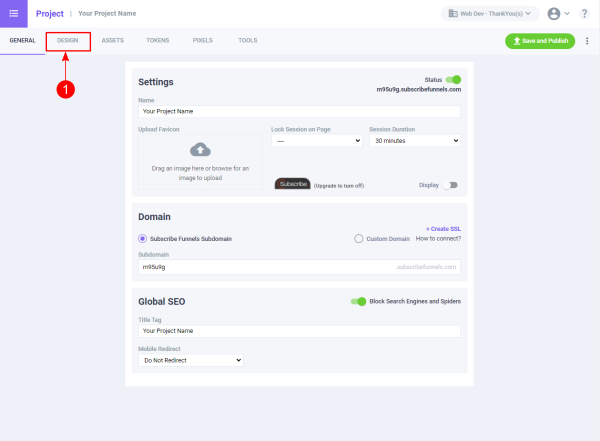Expand the Mobile Redirect dropdown
The height and width of the screenshot is (441, 600).
click(191, 359)
